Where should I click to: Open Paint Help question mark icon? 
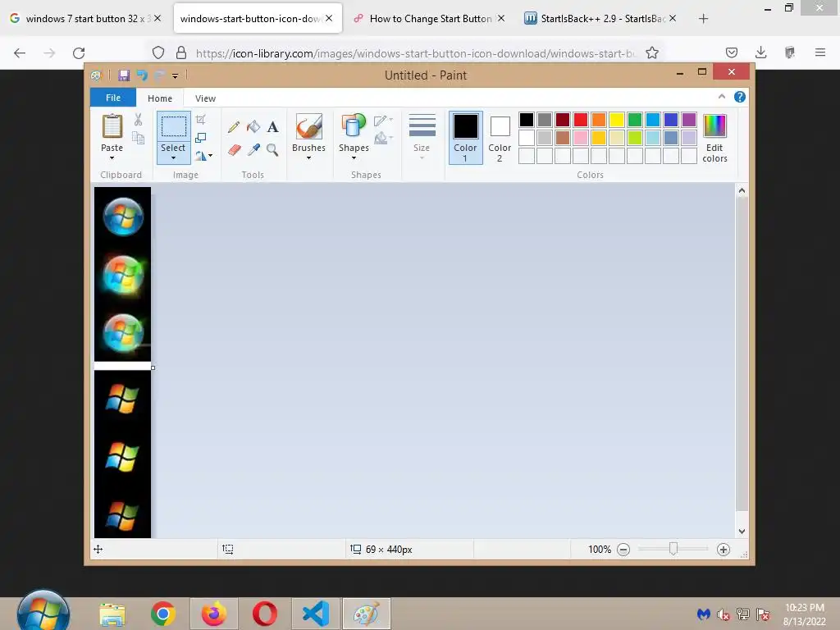pos(739,97)
